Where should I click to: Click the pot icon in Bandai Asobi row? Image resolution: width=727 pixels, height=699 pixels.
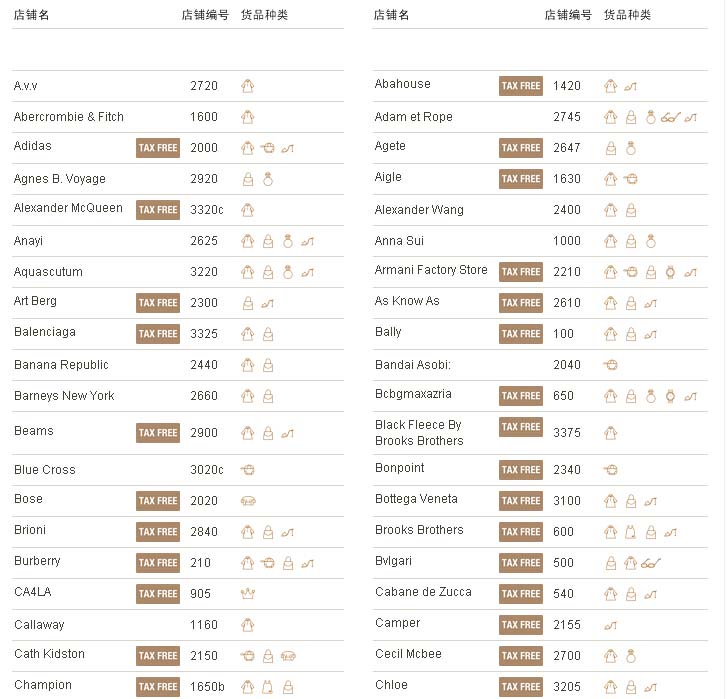click(x=610, y=365)
